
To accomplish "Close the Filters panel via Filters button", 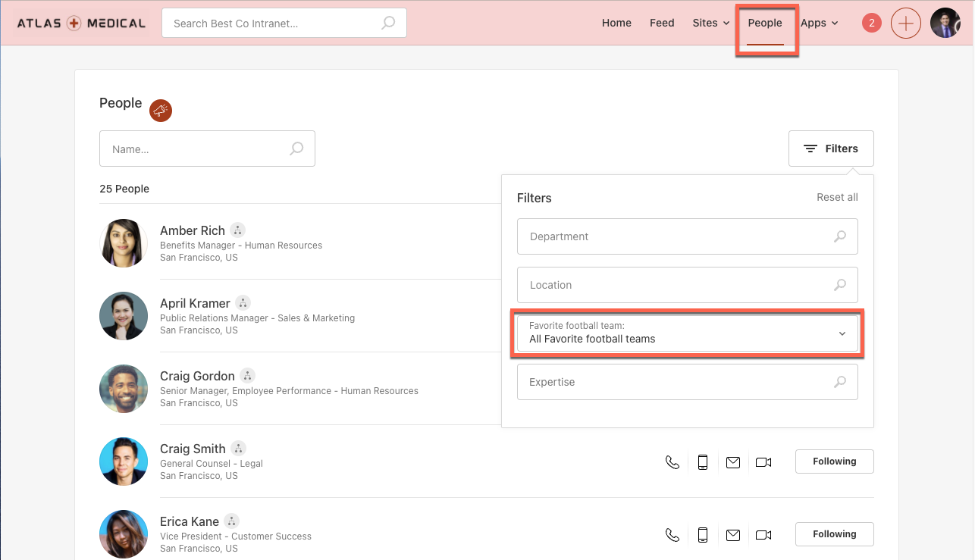I will pos(831,149).
